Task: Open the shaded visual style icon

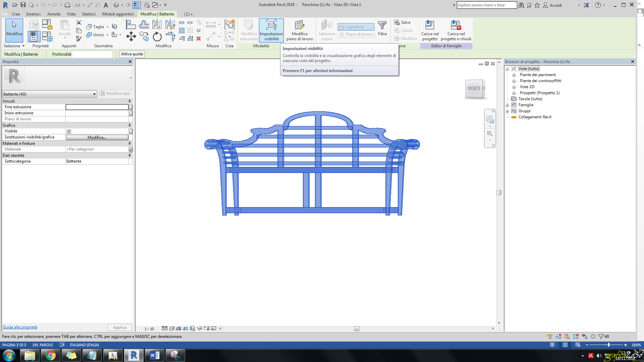Action: coord(172,328)
